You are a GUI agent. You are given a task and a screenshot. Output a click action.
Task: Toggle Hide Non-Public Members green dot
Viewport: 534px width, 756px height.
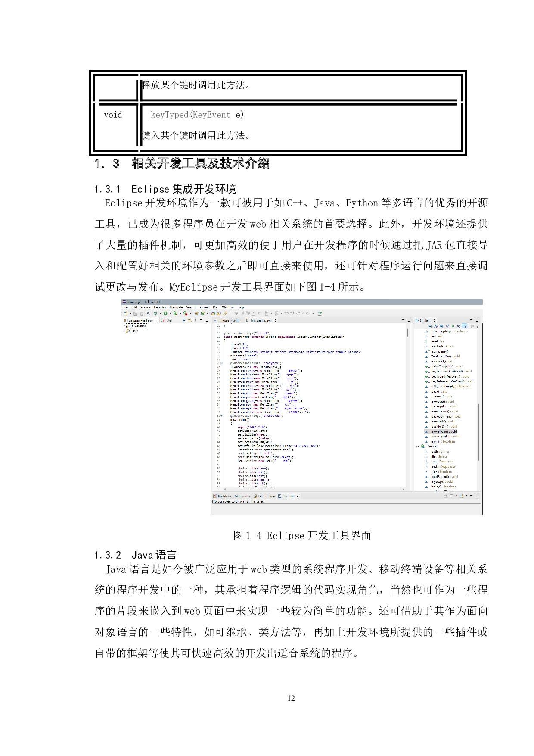pos(453,326)
